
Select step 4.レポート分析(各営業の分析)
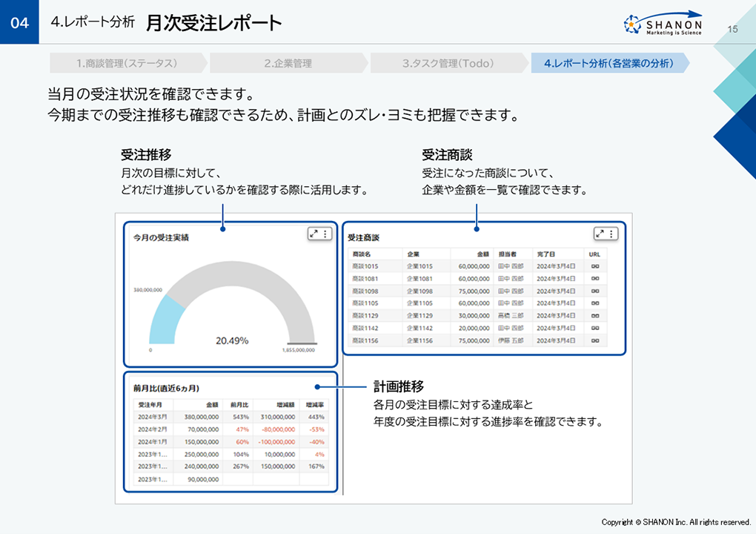pyautogui.click(x=609, y=63)
